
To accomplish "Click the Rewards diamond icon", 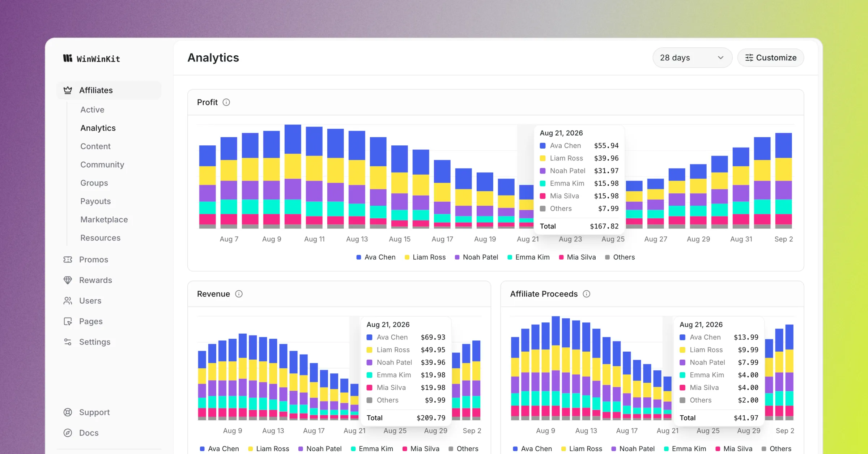I will tap(68, 280).
